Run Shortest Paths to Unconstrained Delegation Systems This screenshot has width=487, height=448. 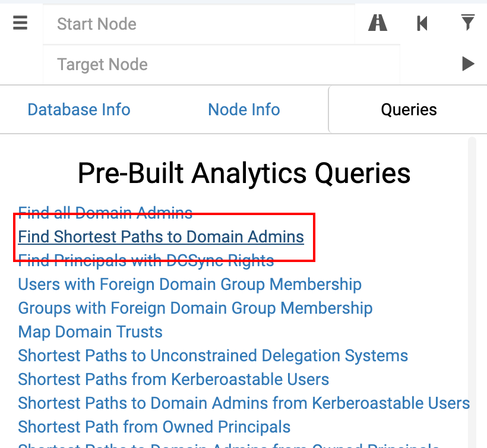(213, 355)
